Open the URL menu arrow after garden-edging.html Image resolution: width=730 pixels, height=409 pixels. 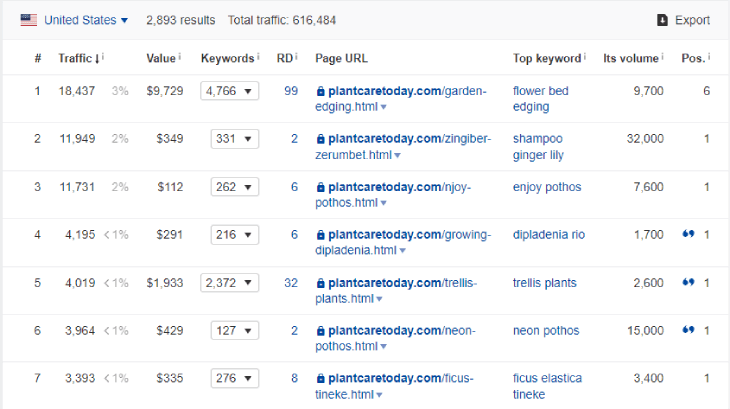(x=383, y=107)
